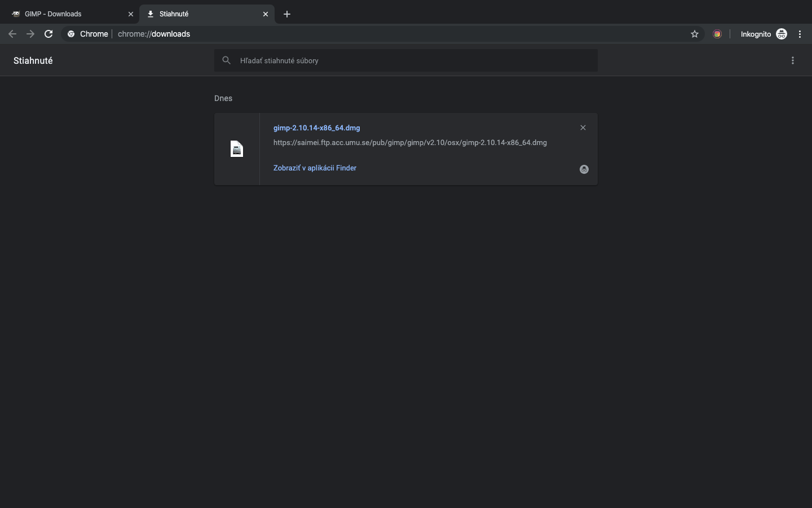Focus the search downloads field
The height and width of the screenshot is (508, 812).
point(406,60)
